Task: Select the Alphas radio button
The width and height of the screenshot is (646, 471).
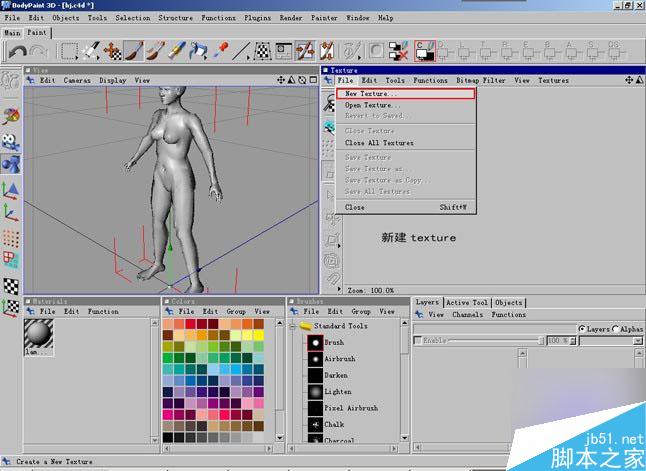Action: [x=616, y=329]
